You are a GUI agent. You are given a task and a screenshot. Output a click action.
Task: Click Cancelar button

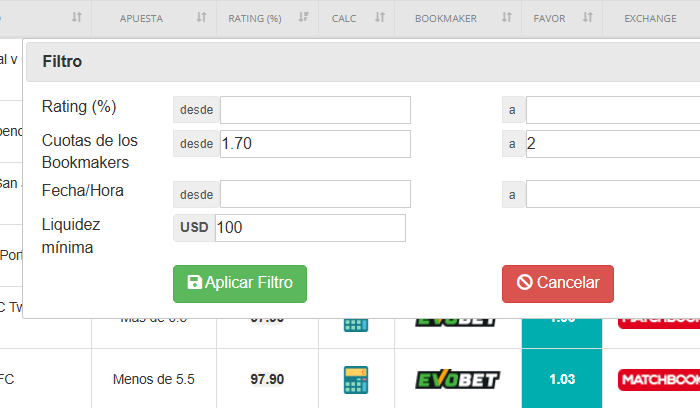point(558,284)
